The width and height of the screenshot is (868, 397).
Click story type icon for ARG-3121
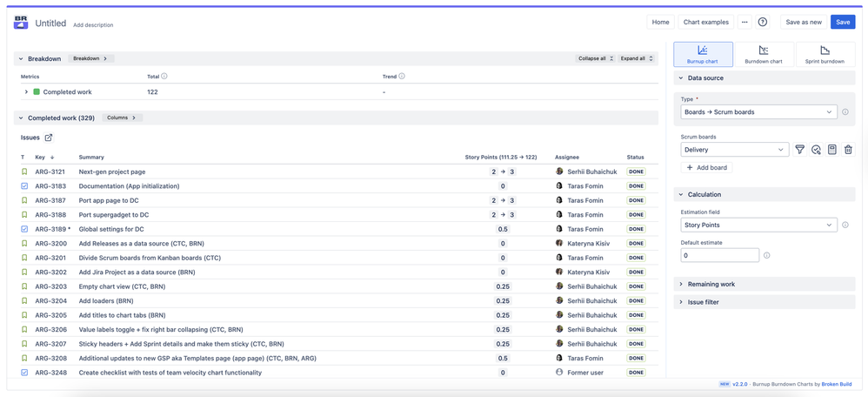pos(24,172)
